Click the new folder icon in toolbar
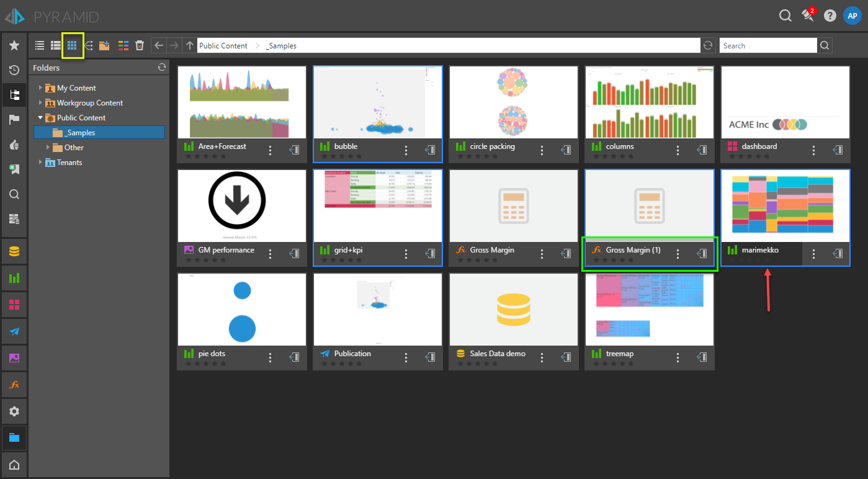The image size is (868, 479). point(104,45)
